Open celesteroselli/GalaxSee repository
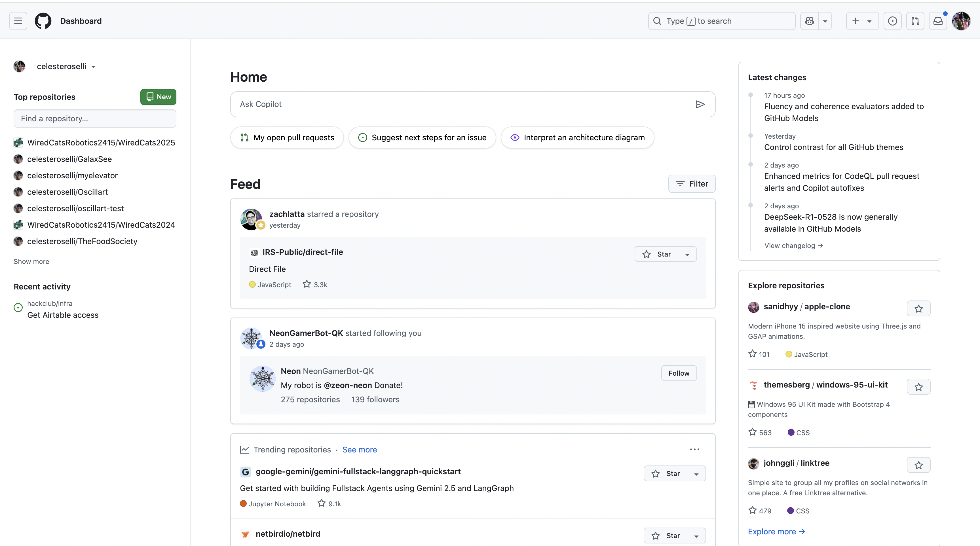 [x=70, y=159]
